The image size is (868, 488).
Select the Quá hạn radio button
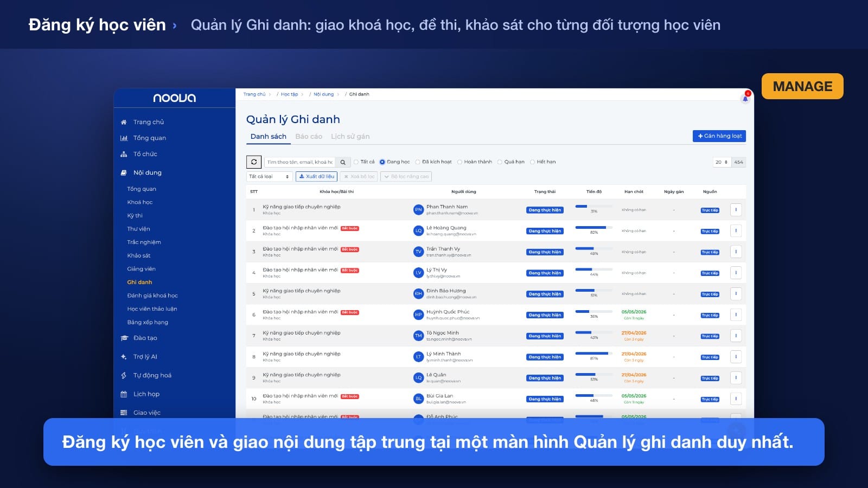(x=500, y=162)
